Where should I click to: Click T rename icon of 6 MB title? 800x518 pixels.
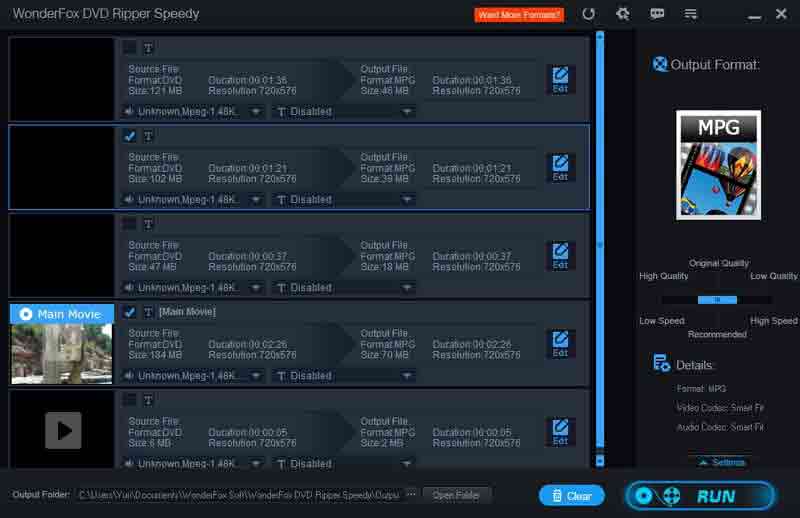click(148, 400)
